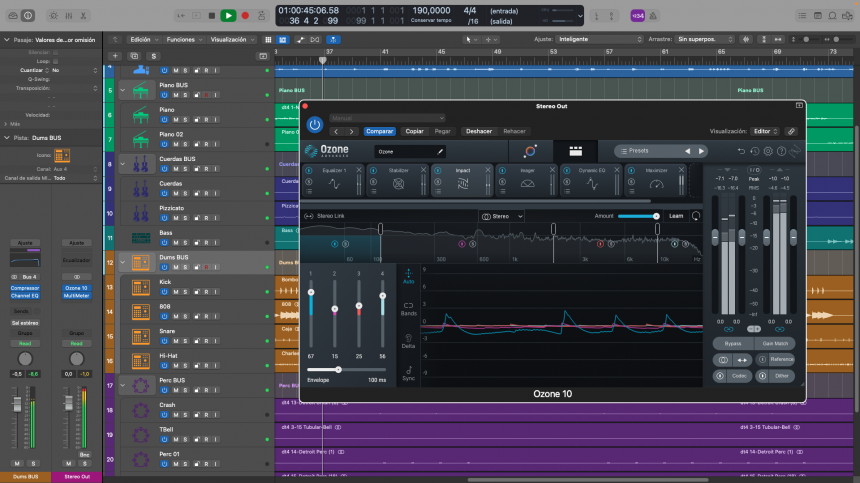Screen dimensions: 860x483
Task: Open Ozone help question mark
Action: coord(782,151)
